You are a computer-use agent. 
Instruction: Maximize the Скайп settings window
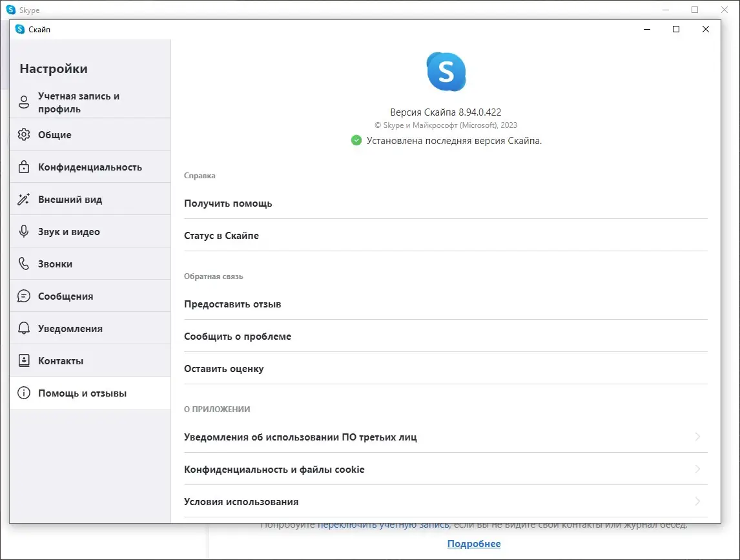[x=676, y=29]
